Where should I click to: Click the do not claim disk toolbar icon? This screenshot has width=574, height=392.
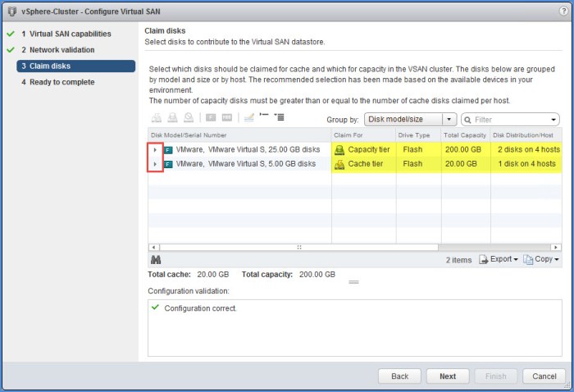point(189,117)
